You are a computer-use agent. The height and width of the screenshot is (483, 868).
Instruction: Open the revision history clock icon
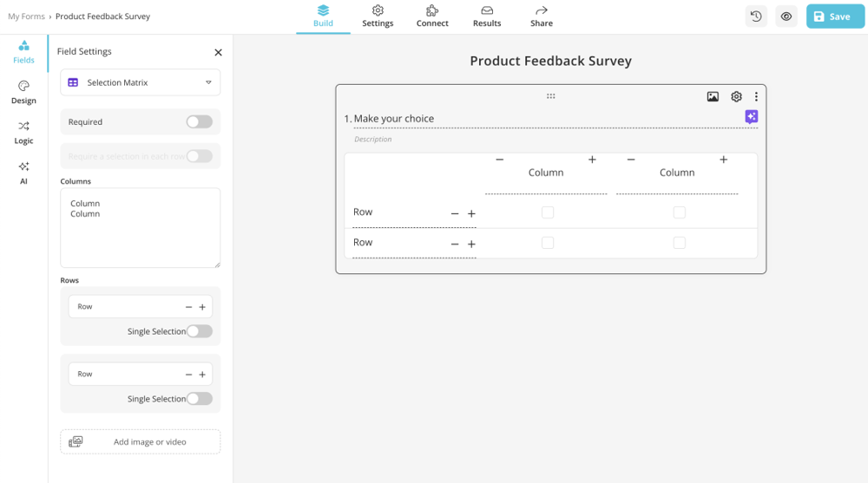coord(756,16)
